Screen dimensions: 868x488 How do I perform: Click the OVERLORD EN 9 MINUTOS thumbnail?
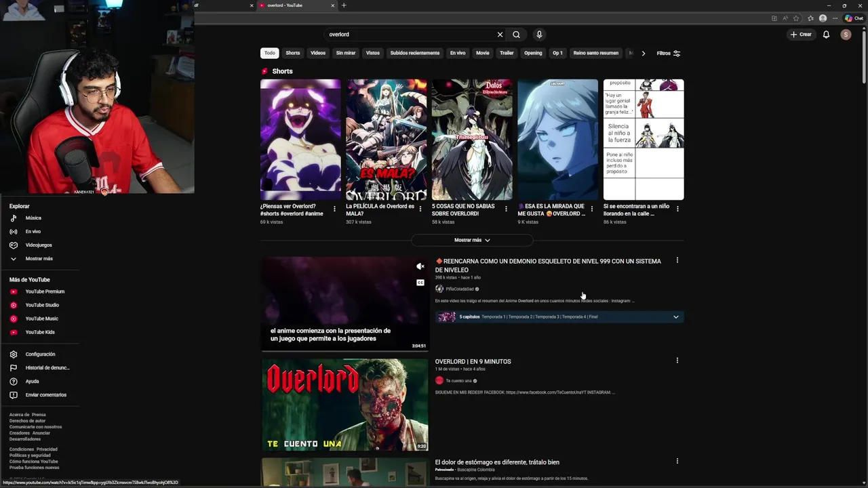[x=345, y=405]
